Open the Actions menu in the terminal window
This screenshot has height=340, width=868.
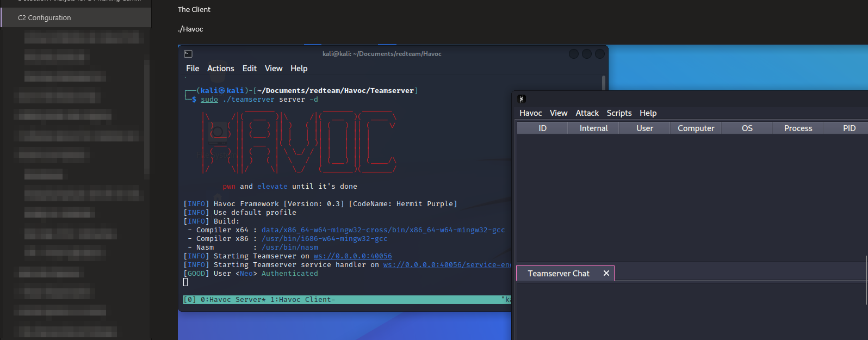pyautogui.click(x=221, y=69)
